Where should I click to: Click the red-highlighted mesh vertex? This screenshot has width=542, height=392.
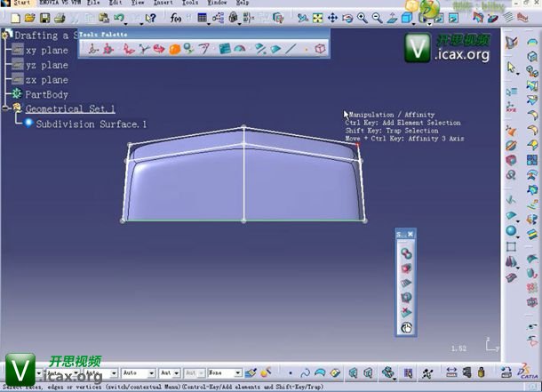coord(357,145)
